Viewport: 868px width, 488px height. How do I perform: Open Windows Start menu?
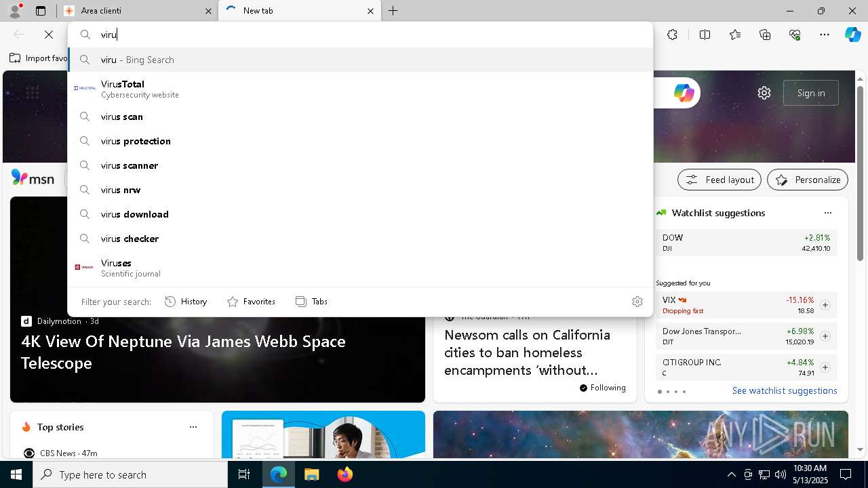click(16, 474)
